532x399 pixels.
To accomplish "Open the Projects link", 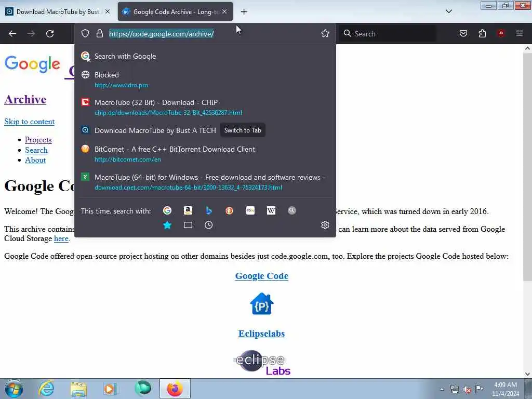I will pos(38,140).
